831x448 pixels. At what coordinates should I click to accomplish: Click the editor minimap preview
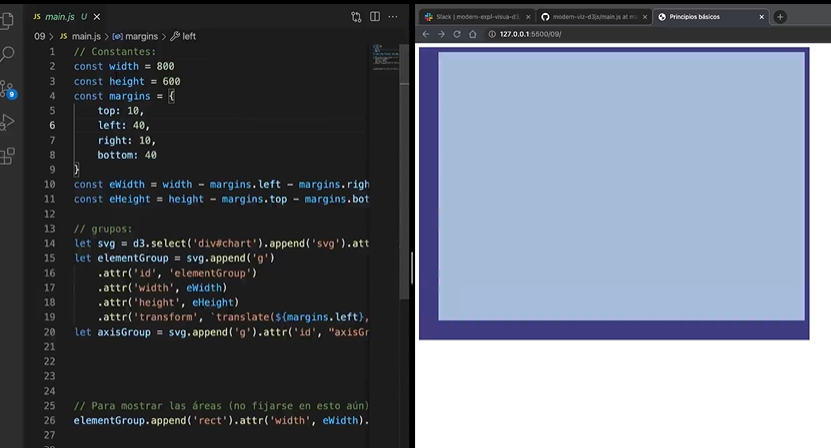pyautogui.click(x=385, y=58)
